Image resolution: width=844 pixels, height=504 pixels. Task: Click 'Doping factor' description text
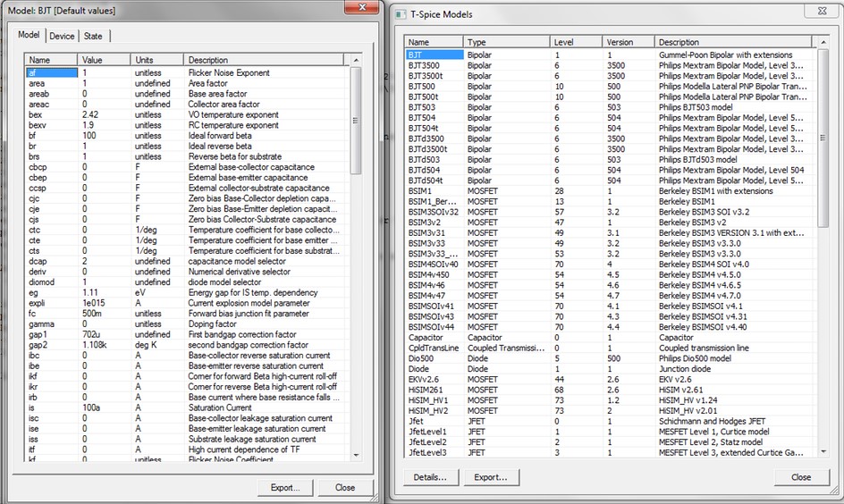point(212,323)
